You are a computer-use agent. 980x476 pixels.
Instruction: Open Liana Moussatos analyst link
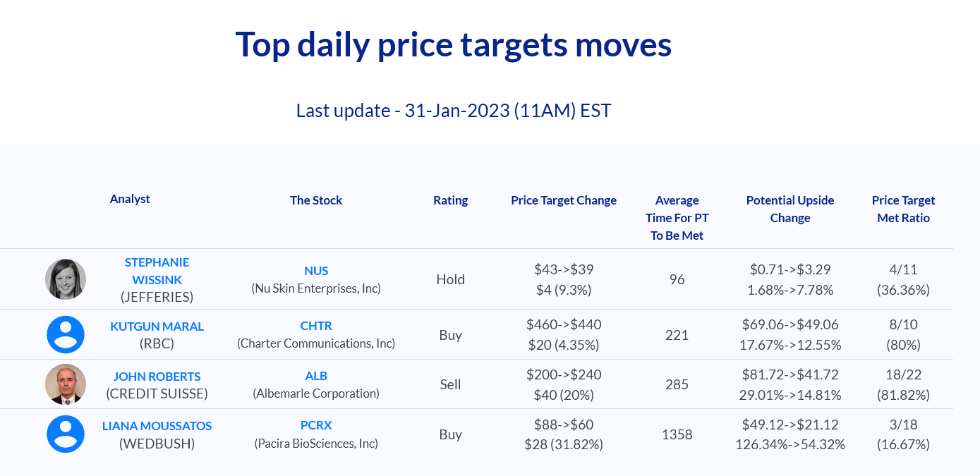tap(157, 426)
